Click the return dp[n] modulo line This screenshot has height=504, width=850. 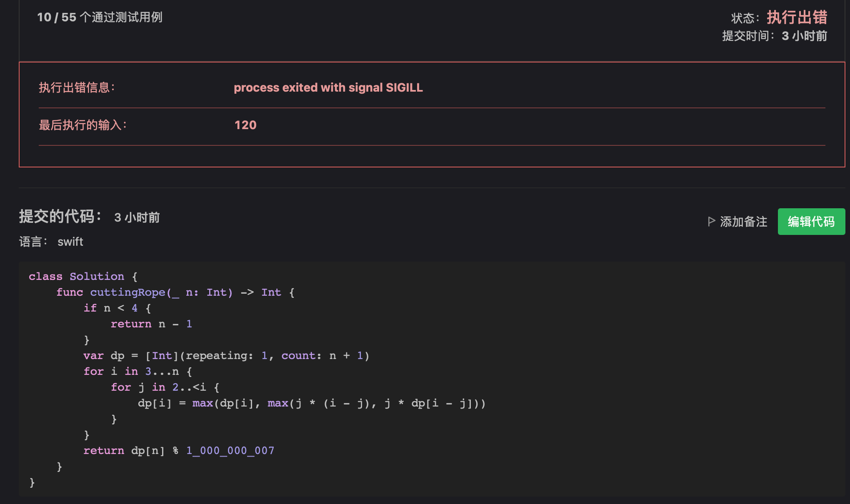179,451
